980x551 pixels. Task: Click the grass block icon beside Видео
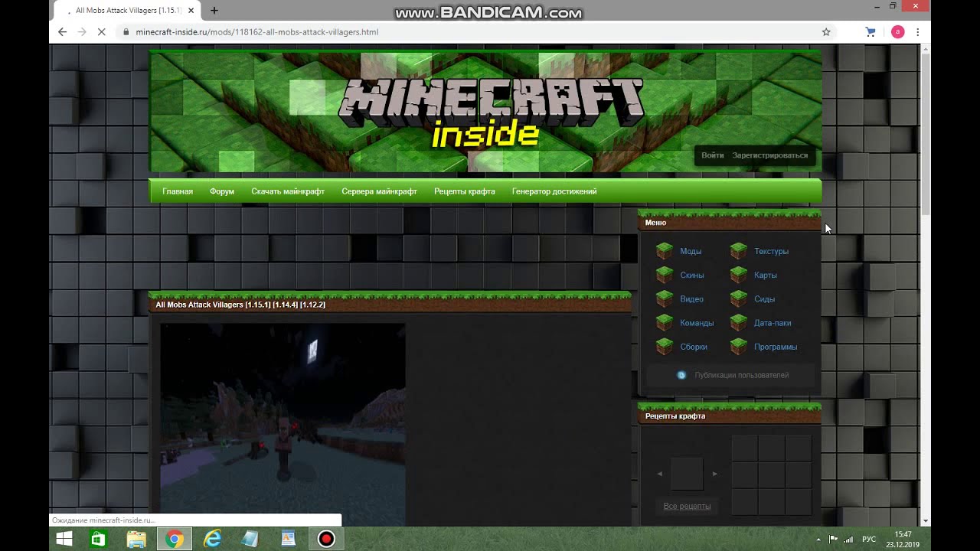click(665, 298)
